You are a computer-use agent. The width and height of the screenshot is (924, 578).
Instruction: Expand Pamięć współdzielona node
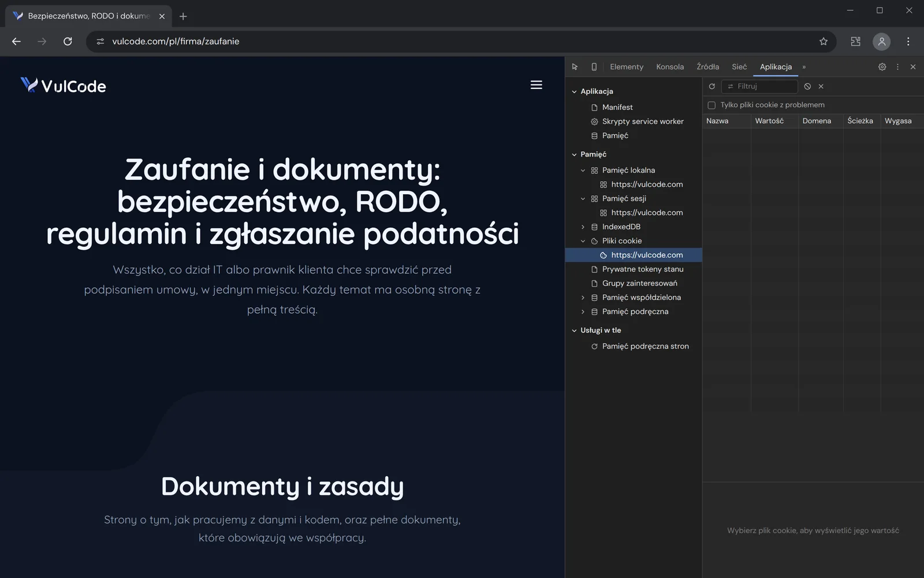tap(583, 298)
